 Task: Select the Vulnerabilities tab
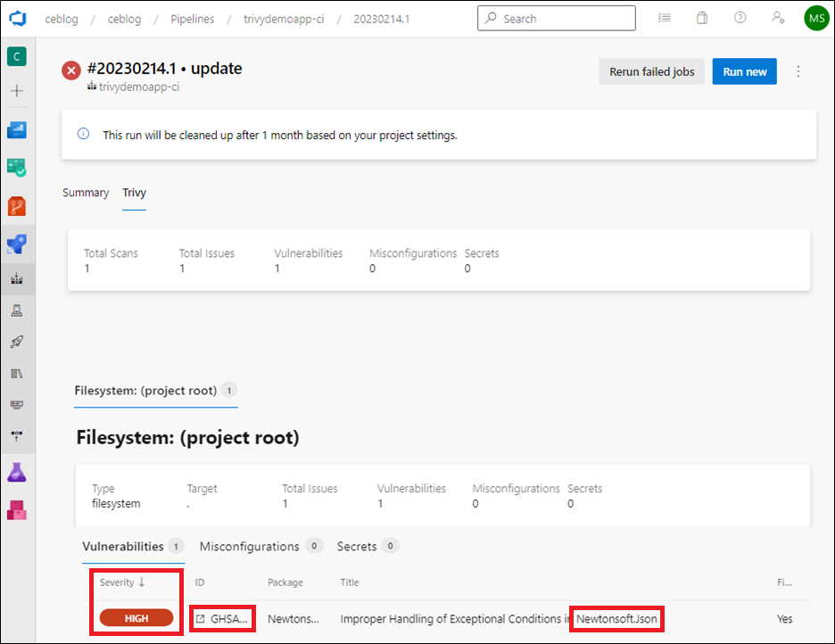(x=133, y=547)
